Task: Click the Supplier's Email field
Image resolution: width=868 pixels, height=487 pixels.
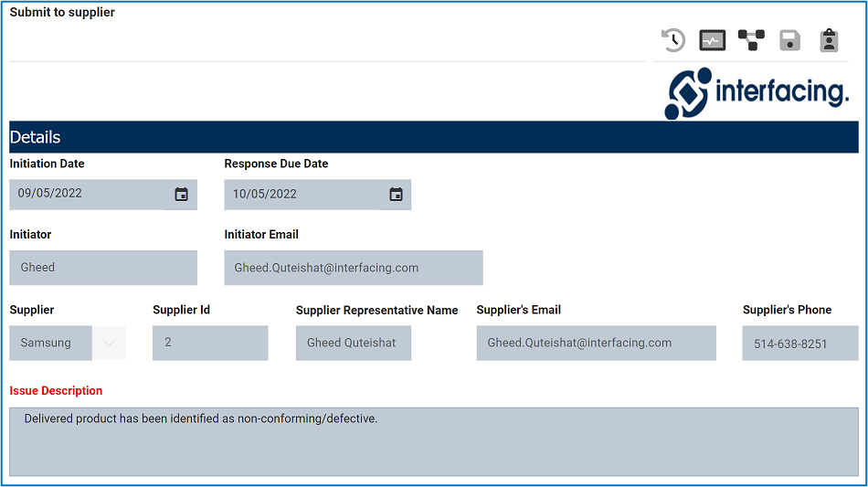Action: coord(596,343)
